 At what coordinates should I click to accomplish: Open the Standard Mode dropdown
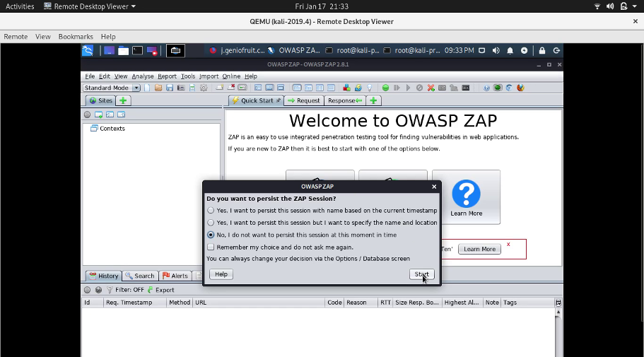click(x=111, y=88)
